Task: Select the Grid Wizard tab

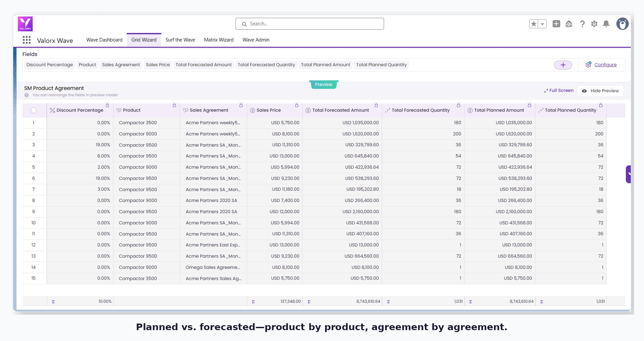Action: [x=144, y=40]
